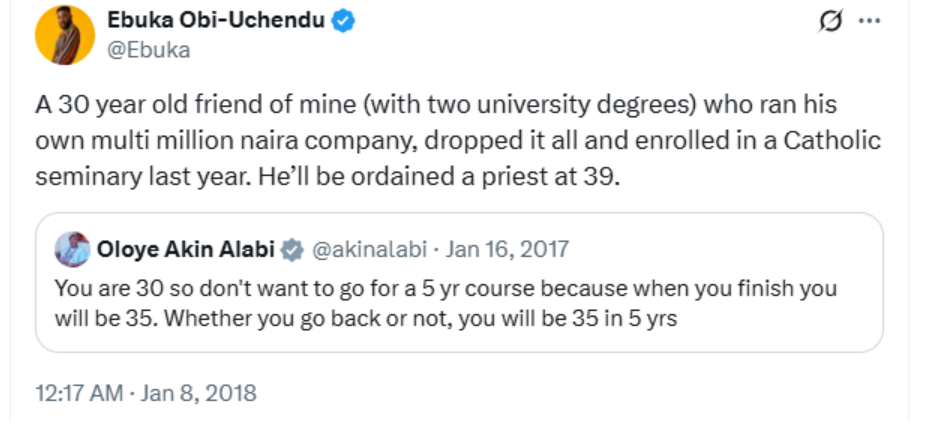Click the gray verified badge beside Akin Alabi

pos(292,250)
